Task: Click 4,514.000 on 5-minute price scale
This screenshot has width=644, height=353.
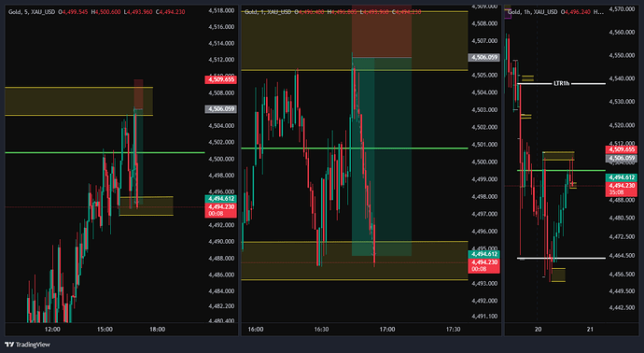Action: tap(221, 43)
